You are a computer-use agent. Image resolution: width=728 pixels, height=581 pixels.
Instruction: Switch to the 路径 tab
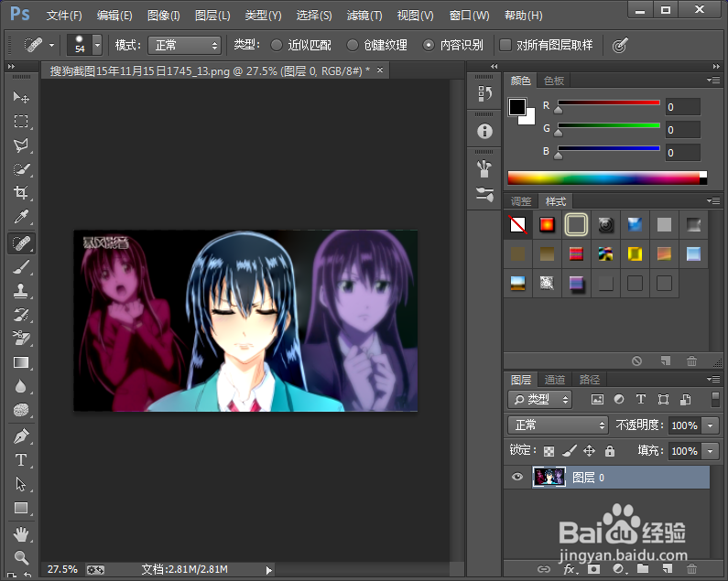click(x=590, y=380)
